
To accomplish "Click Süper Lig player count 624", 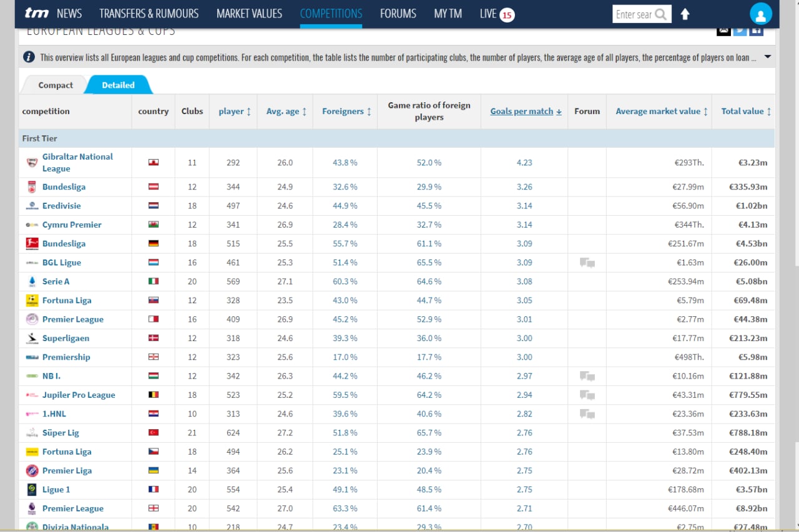I will (233, 432).
